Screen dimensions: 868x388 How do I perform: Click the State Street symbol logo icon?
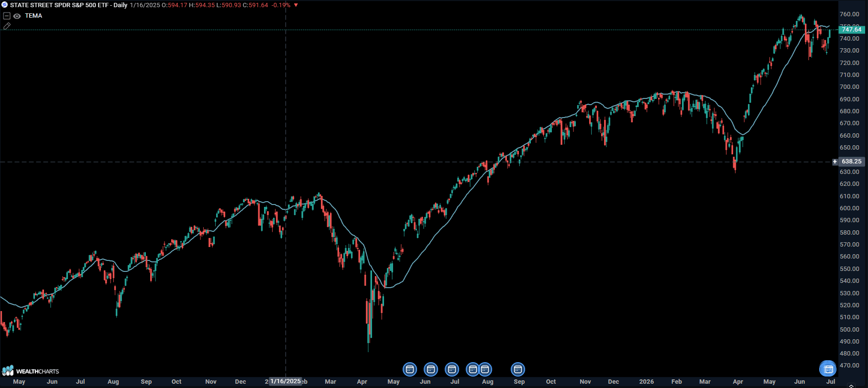[5, 5]
